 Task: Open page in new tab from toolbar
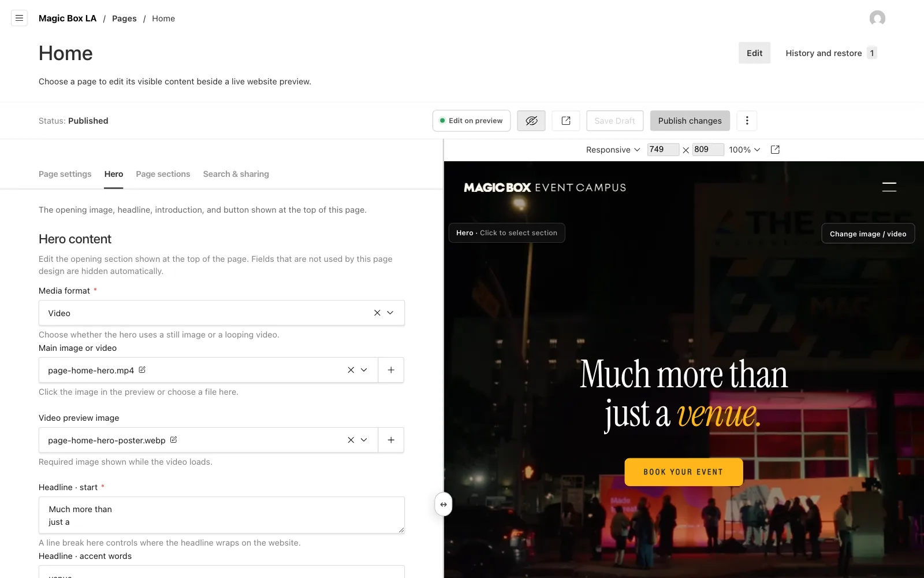(566, 121)
